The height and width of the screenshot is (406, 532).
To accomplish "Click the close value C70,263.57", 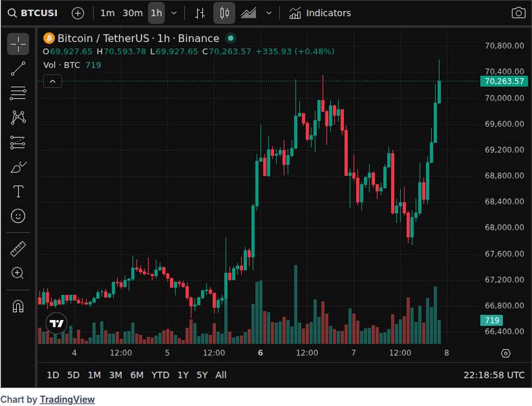I will click(227, 51).
